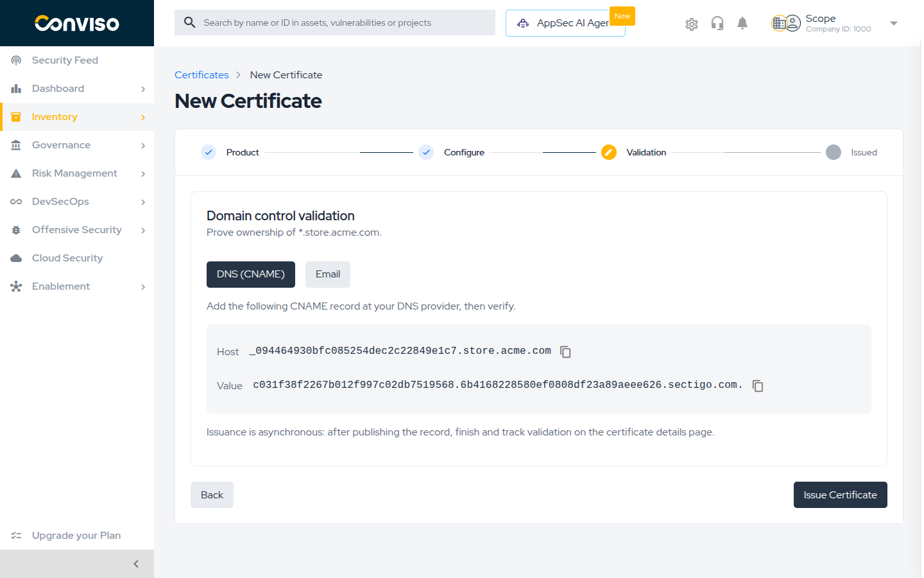Click the Offensive Security bug icon
The width and height of the screenshot is (924, 578).
[x=16, y=230]
